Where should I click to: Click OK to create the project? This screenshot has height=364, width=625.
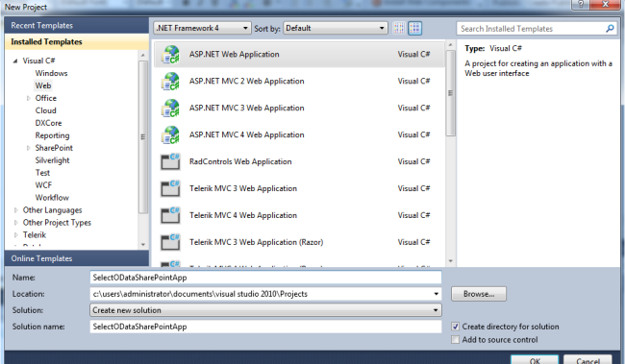tap(535, 359)
